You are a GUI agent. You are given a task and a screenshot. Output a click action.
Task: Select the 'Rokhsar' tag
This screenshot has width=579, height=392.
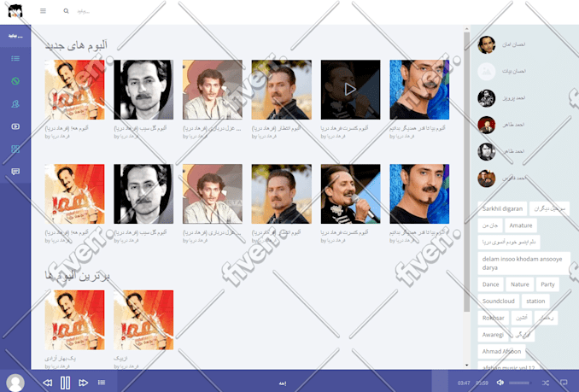(x=494, y=318)
